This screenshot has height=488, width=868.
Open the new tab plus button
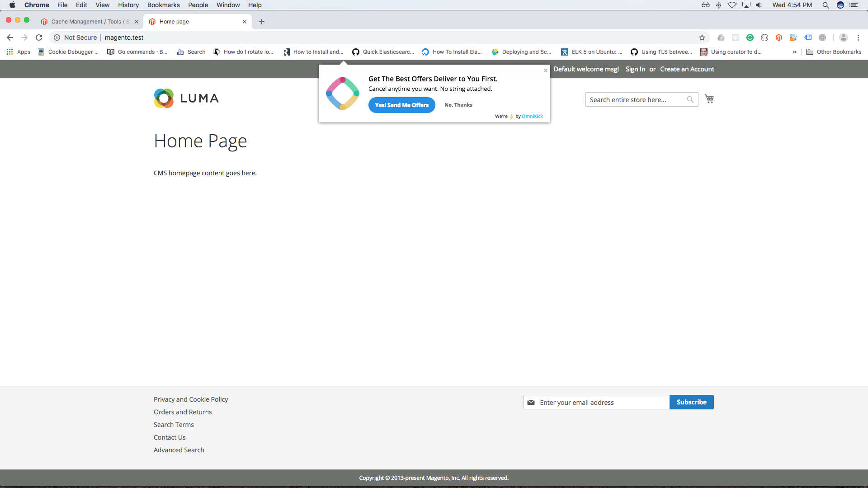click(262, 22)
